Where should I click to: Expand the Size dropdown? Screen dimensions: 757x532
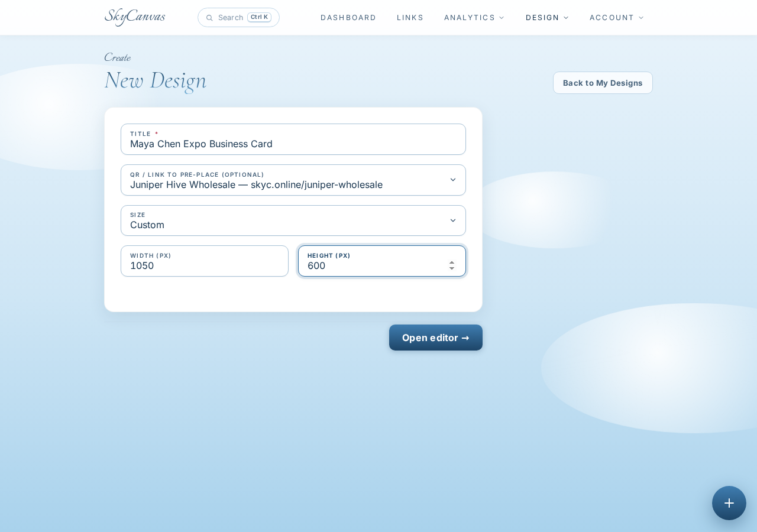tap(293, 220)
